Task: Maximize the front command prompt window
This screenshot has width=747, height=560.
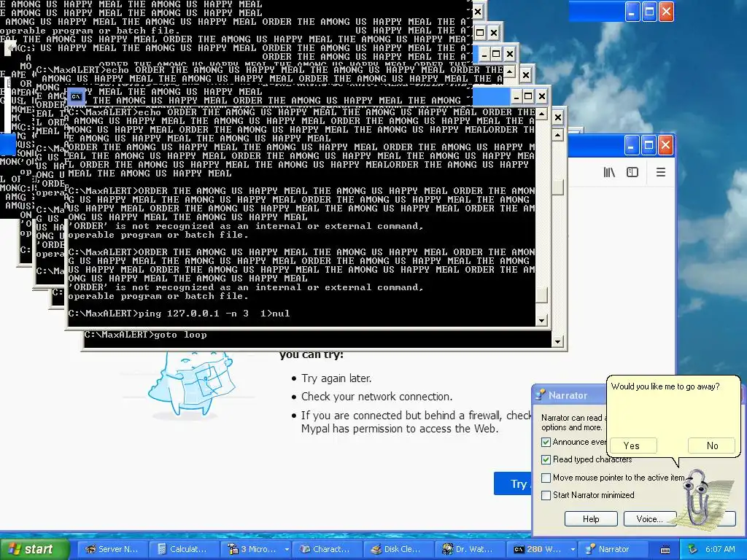Action: tap(528, 97)
